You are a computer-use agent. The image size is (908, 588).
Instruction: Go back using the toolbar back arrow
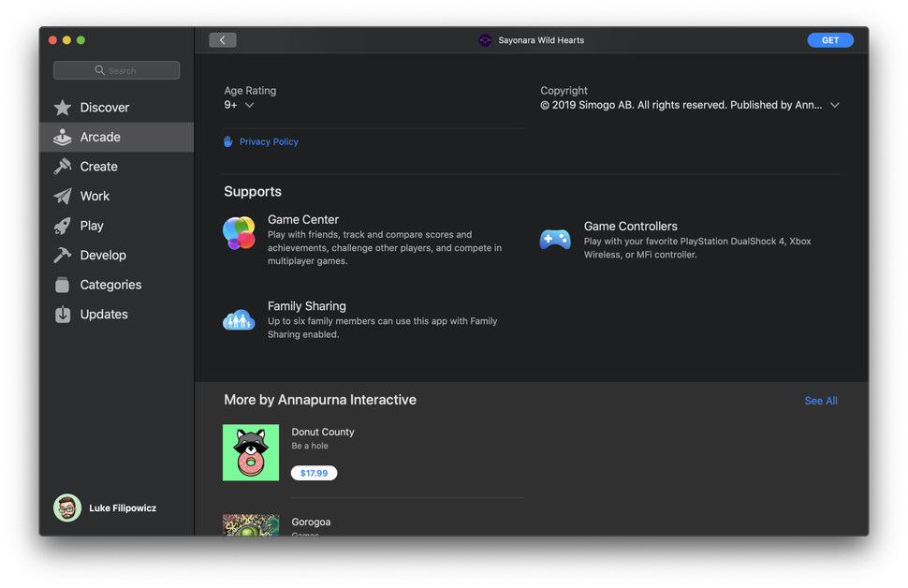[x=223, y=40]
